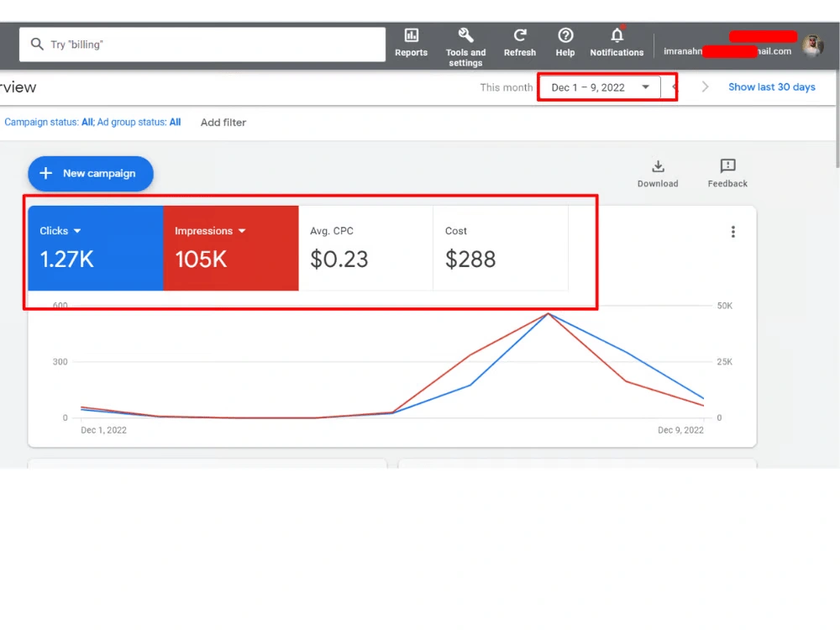840x630 pixels.
Task: Download the overview report
Action: pos(658,174)
